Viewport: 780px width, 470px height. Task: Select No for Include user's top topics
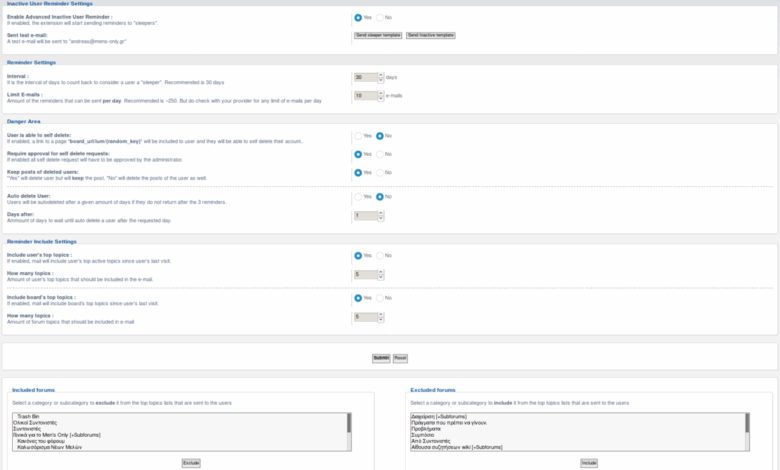[x=380, y=255]
